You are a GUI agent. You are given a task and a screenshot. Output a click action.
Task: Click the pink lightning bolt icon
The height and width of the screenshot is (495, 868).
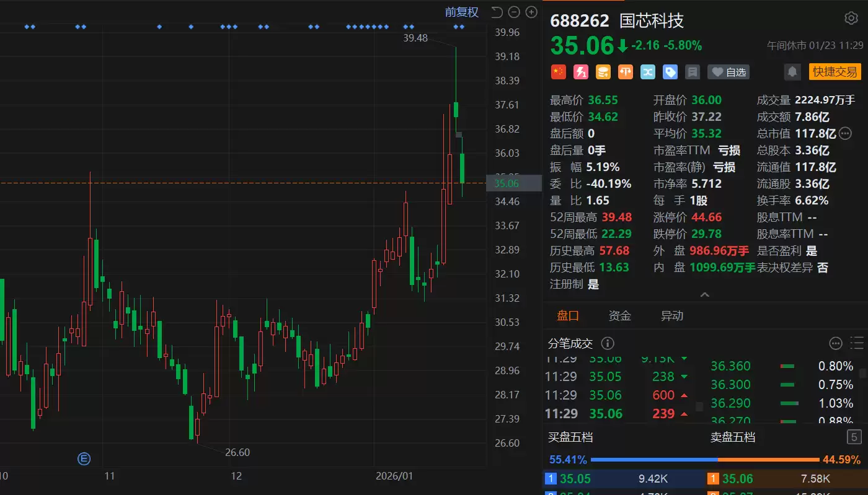pos(581,72)
